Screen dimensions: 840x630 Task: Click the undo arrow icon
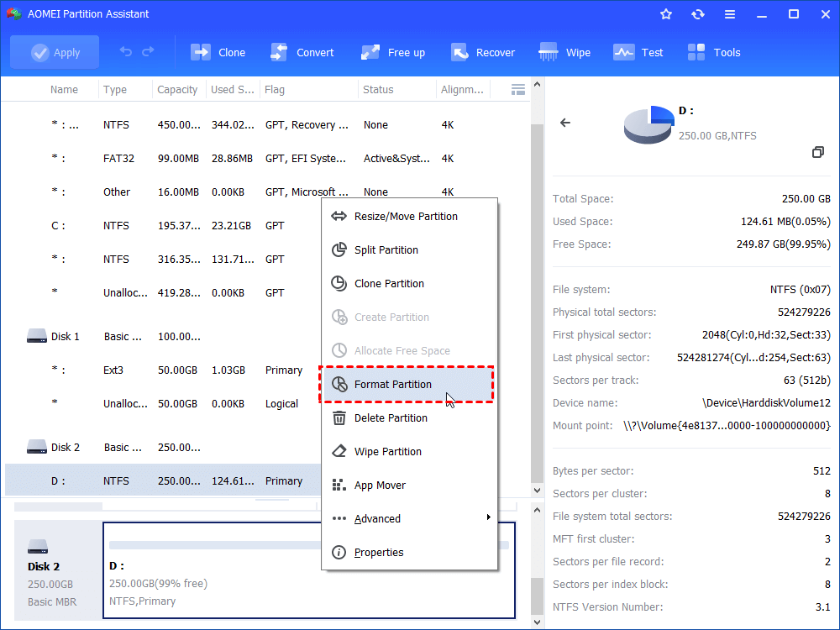tap(126, 52)
